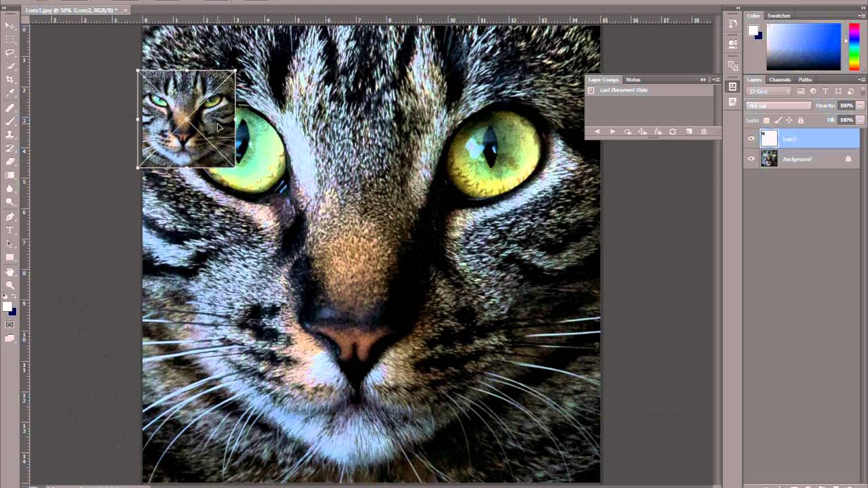Screen dimensions: 868x488
Task: Open the Notes panel dock icon
Action: click(x=732, y=102)
